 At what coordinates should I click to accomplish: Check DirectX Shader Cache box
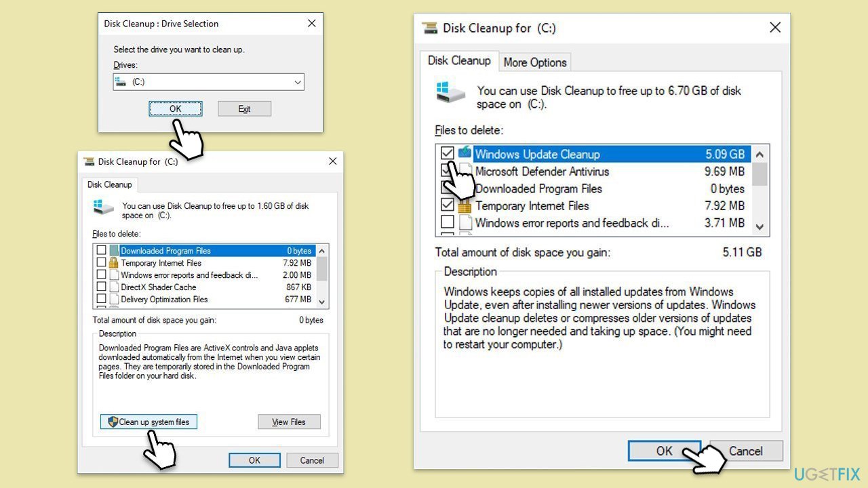(101, 287)
